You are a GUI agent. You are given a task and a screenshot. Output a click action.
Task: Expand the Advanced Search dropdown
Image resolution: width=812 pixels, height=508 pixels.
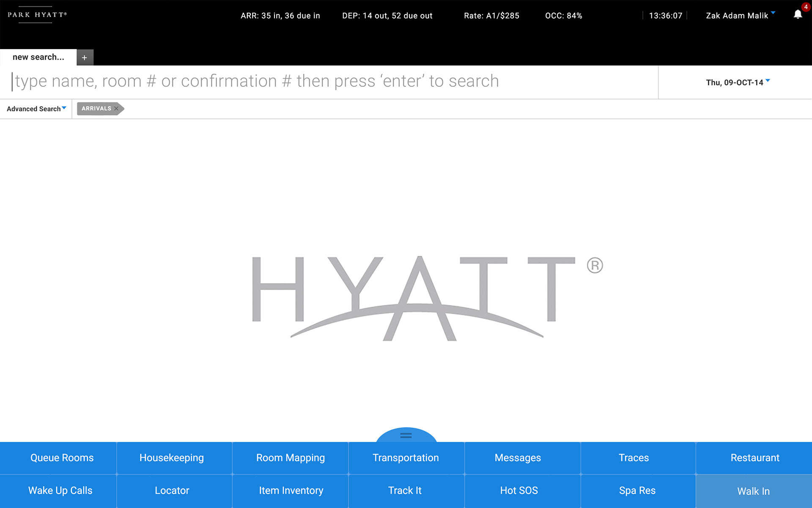pyautogui.click(x=36, y=109)
